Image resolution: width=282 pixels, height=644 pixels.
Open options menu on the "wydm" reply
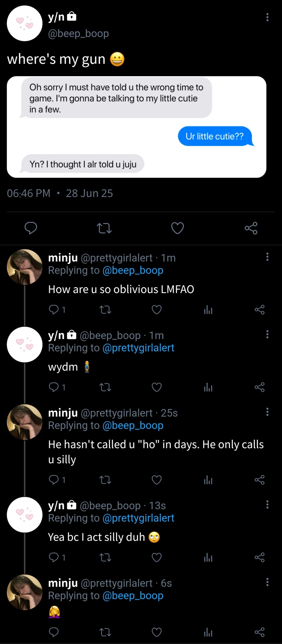(267, 334)
